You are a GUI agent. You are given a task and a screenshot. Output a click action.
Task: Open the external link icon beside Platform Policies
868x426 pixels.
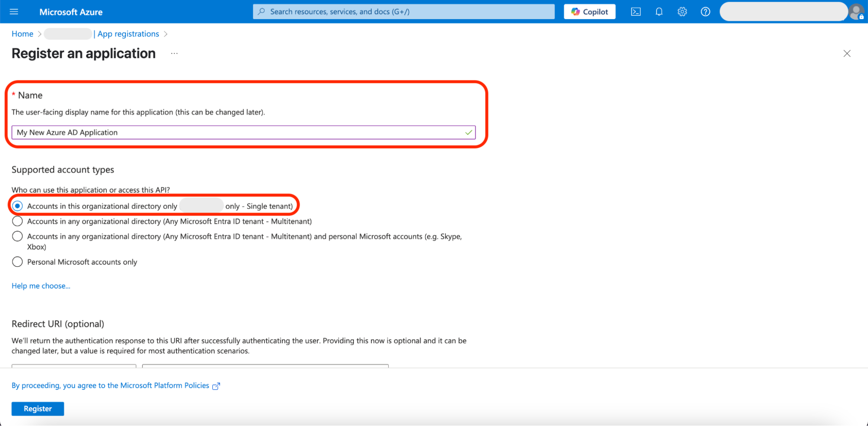(x=216, y=386)
